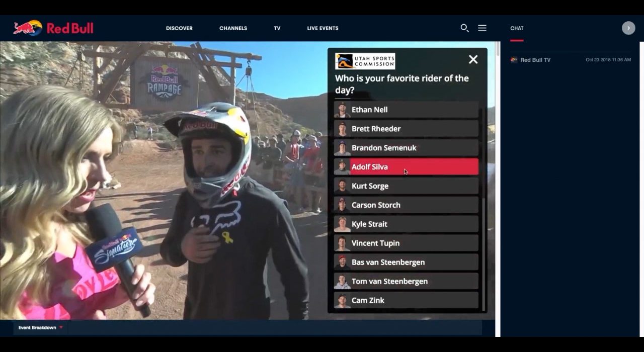
Task: Click Bas van Steenbergen's rider avatar
Action: (342, 262)
